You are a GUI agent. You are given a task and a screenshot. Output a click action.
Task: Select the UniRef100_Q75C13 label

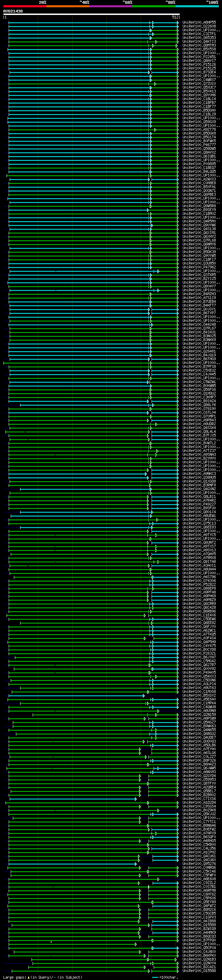click(199, 523)
